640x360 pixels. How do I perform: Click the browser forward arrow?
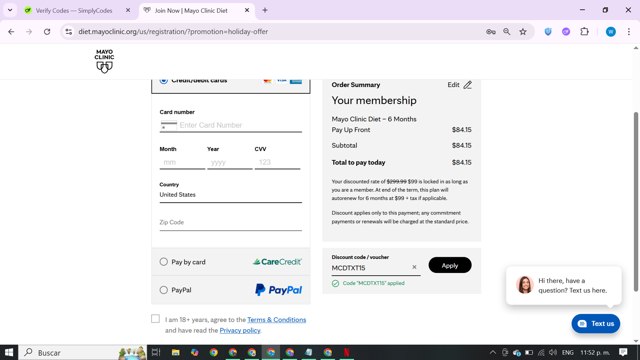[29, 31]
